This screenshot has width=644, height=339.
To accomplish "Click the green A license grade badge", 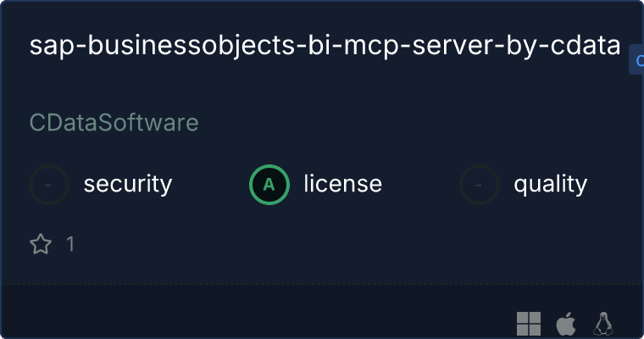I will [269, 185].
